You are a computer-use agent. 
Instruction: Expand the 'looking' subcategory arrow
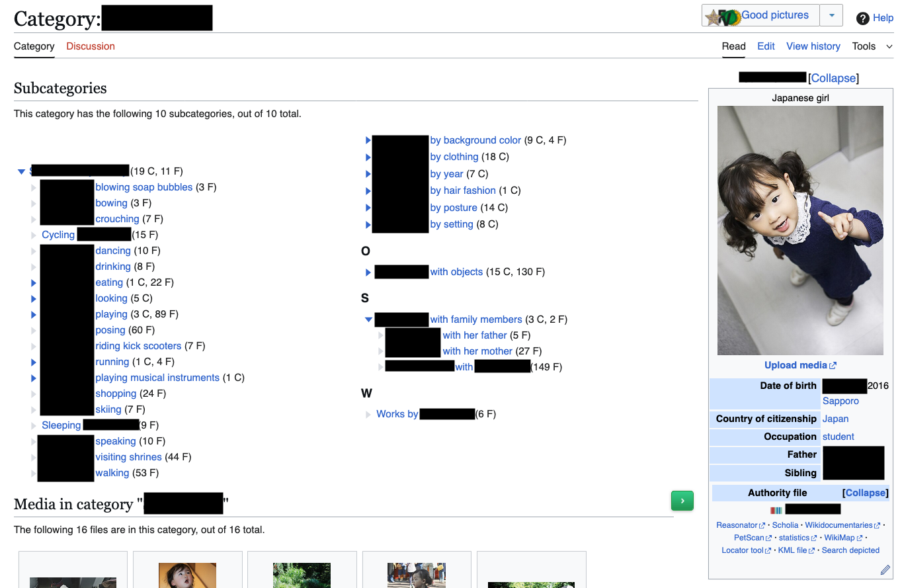point(34,298)
